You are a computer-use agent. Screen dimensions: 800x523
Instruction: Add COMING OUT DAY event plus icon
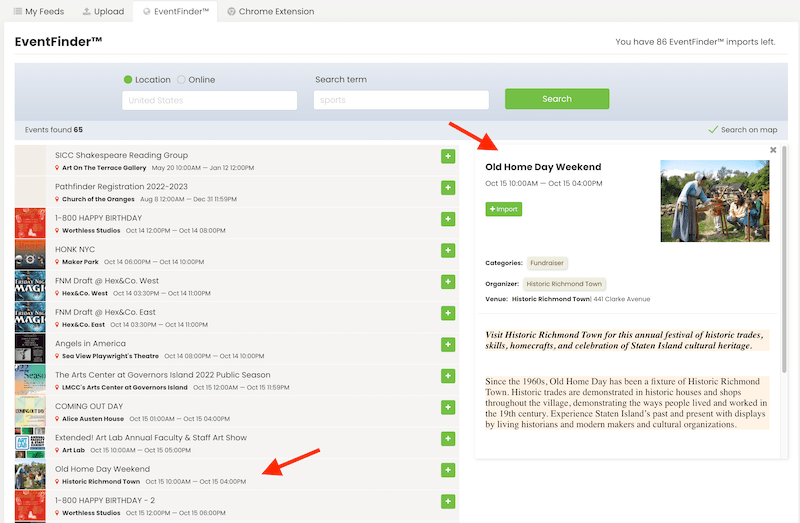pyautogui.click(x=448, y=407)
